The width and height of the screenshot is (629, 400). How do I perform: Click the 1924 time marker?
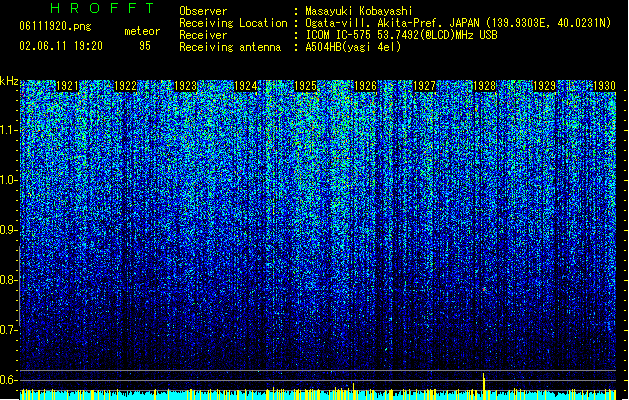point(246,86)
